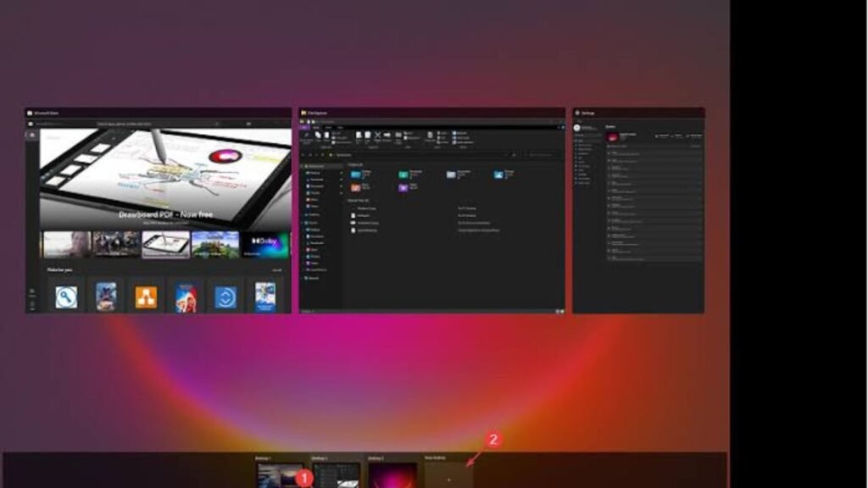Open the Pictures folder icon in File Explorer

click(498, 175)
